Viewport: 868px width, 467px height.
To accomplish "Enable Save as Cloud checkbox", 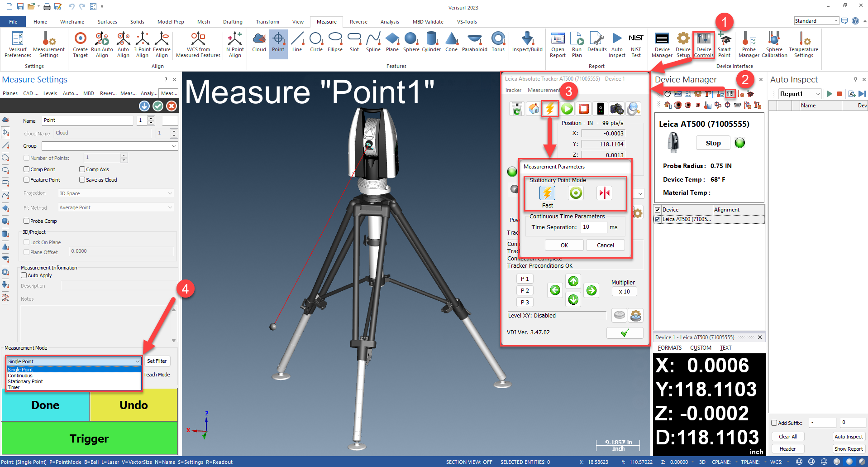I will click(82, 180).
